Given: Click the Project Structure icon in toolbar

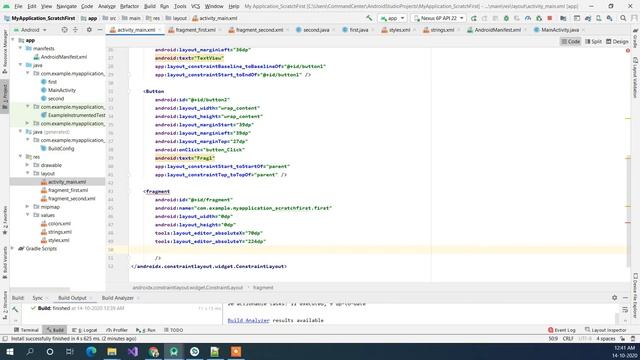Looking at the screenshot, I should click(x=563, y=18).
